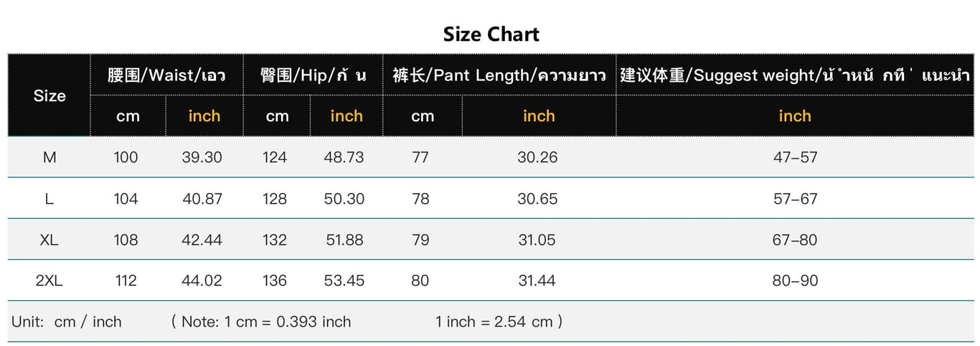Screen dimensions: 980x346
Task: Click yellow inch subheader under Waist
Action: pos(204,116)
